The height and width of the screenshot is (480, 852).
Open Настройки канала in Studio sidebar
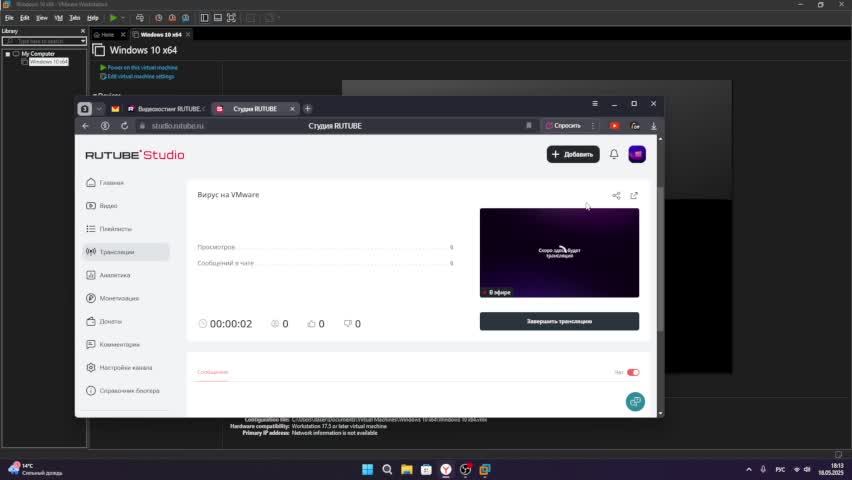(126, 367)
